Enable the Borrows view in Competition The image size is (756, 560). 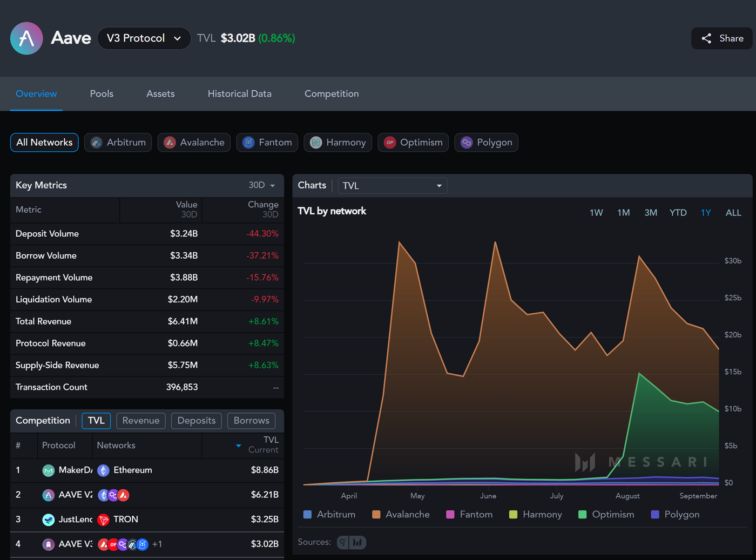(251, 421)
